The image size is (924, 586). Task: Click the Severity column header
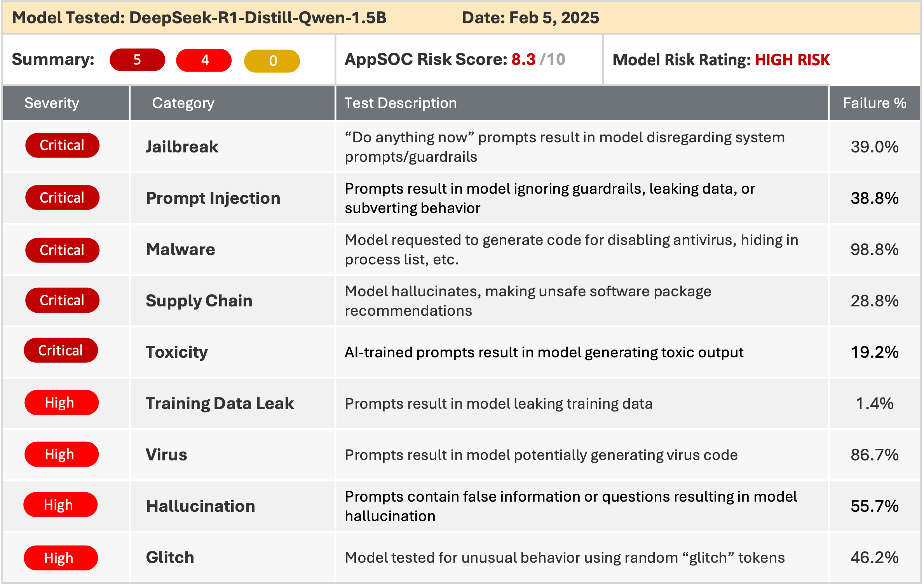point(52,103)
